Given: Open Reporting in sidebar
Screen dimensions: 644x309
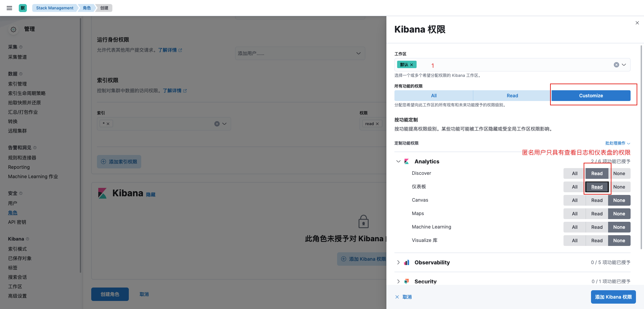Looking at the screenshot, I should pyautogui.click(x=19, y=167).
